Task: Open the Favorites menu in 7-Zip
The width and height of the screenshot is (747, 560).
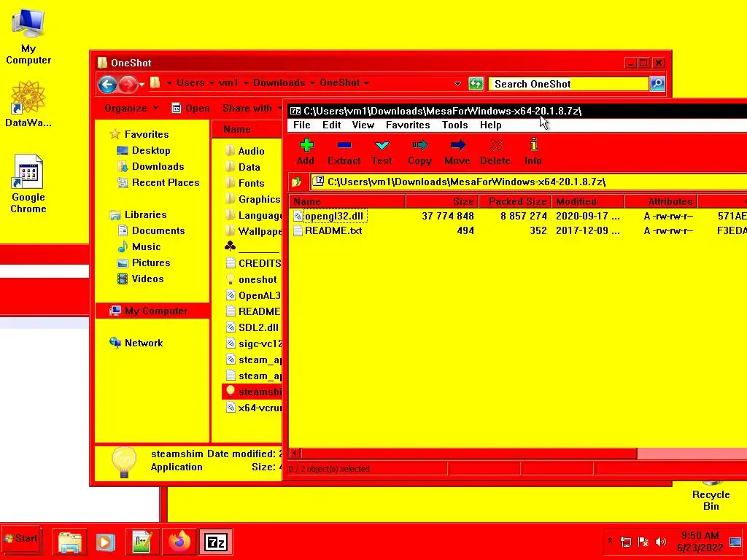Action: (x=408, y=125)
